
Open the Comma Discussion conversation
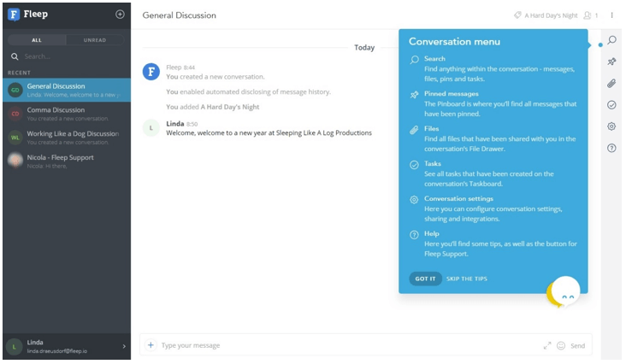point(67,114)
